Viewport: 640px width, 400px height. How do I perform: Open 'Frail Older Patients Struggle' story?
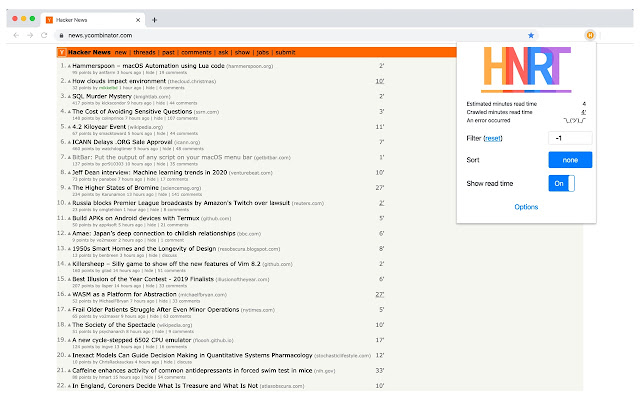(x=156, y=310)
